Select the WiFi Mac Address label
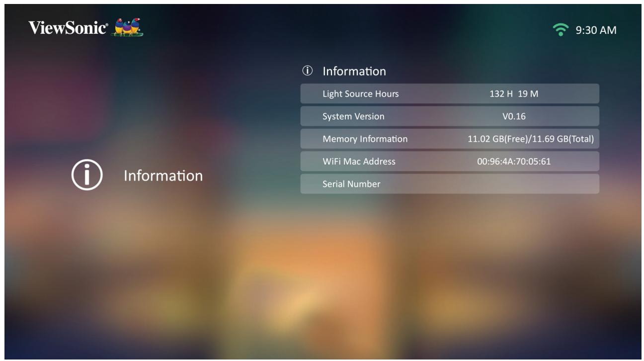The height and width of the screenshot is (361, 644). click(x=359, y=161)
